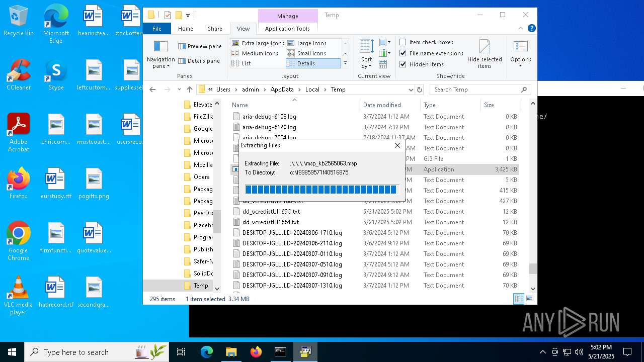Select DESKTOP-JGLLJLD-20240306-1710.log file
This screenshot has height=362, width=644.
click(x=292, y=233)
